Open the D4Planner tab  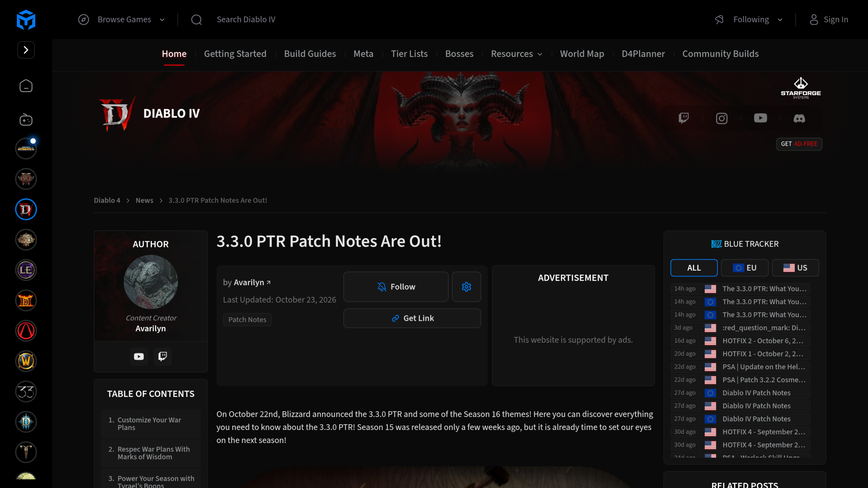pyautogui.click(x=643, y=54)
